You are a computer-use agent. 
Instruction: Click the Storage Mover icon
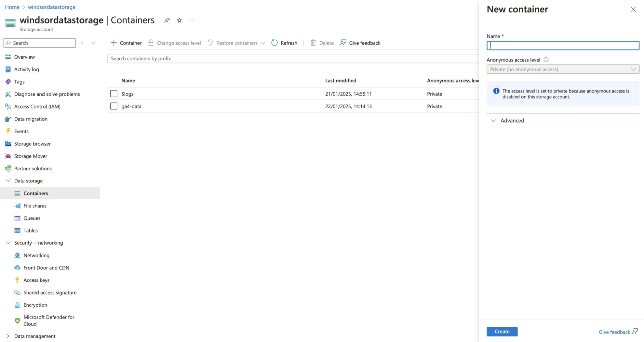click(x=8, y=156)
